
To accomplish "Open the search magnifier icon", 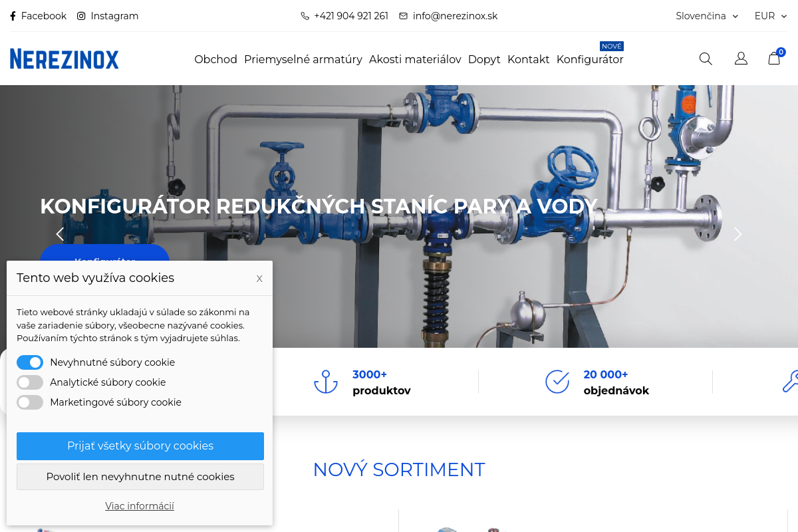I will [x=706, y=59].
